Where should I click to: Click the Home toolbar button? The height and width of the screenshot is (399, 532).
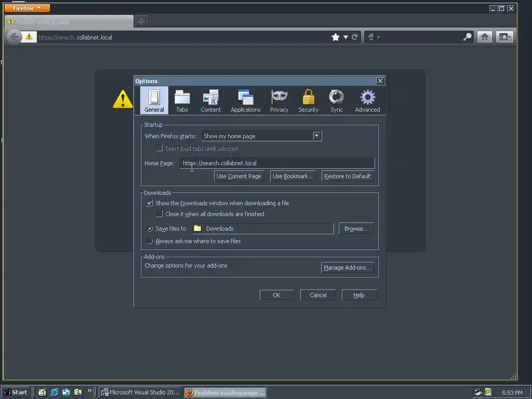tap(485, 37)
